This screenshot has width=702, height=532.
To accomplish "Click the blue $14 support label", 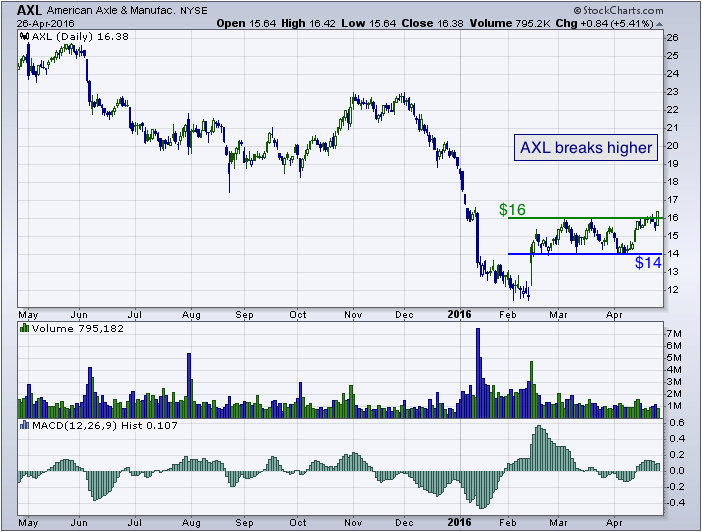I will click(648, 262).
